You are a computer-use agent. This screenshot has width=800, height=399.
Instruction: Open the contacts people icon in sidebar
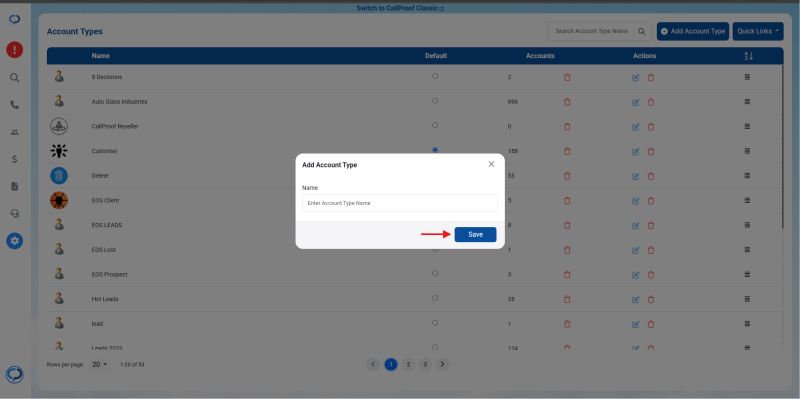click(15, 132)
